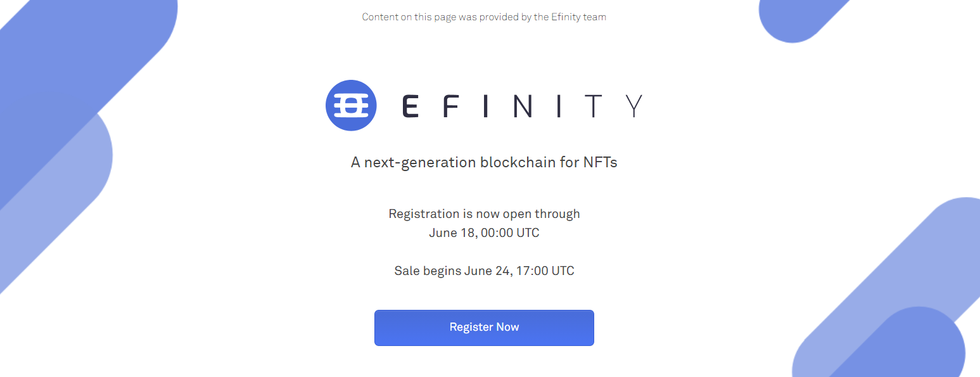Click the 'Registration is now open through' text

[484, 214]
